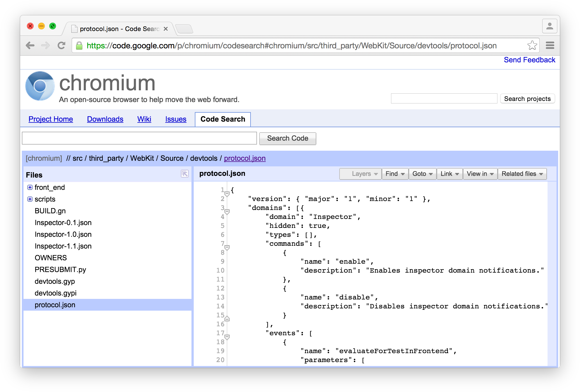Open the Downloads tab
This screenshot has width=580, height=392.
click(105, 119)
